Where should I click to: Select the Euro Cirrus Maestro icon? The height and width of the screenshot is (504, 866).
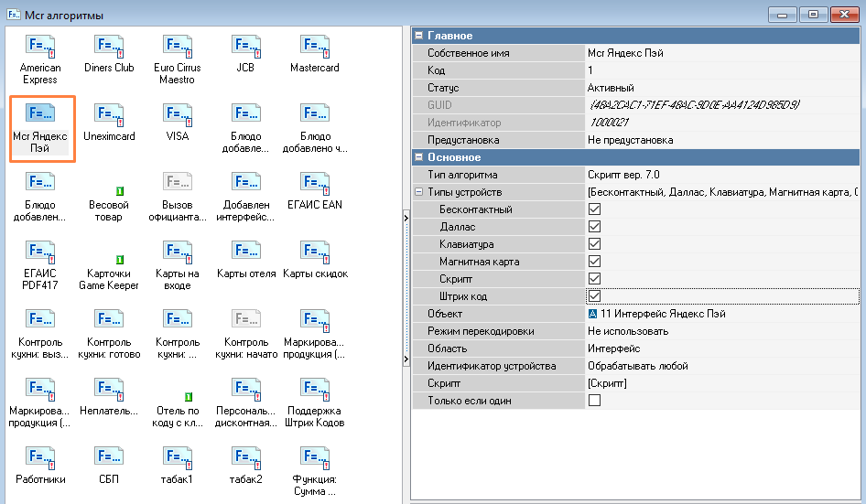[x=178, y=47]
